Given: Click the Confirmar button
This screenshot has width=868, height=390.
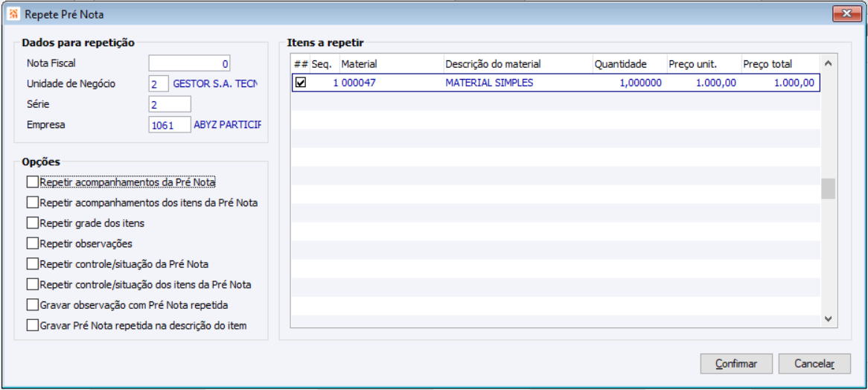Looking at the screenshot, I should [736, 363].
